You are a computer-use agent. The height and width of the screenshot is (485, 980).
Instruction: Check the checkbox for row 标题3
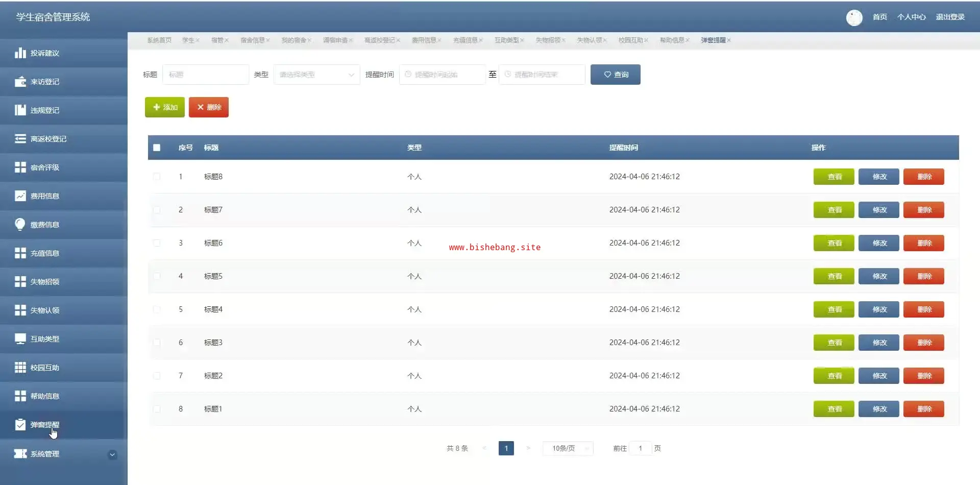pos(157,343)
